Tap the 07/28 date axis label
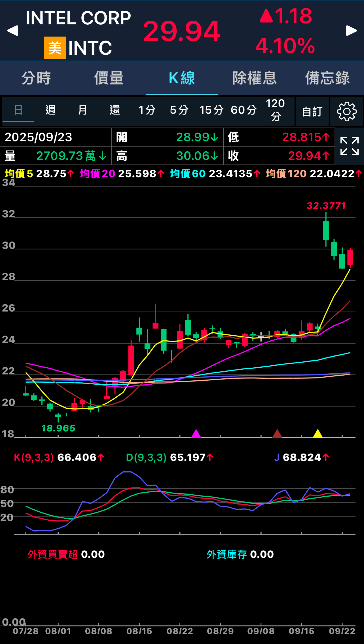This screenshot has height=644, width=364. pos(26,631)
